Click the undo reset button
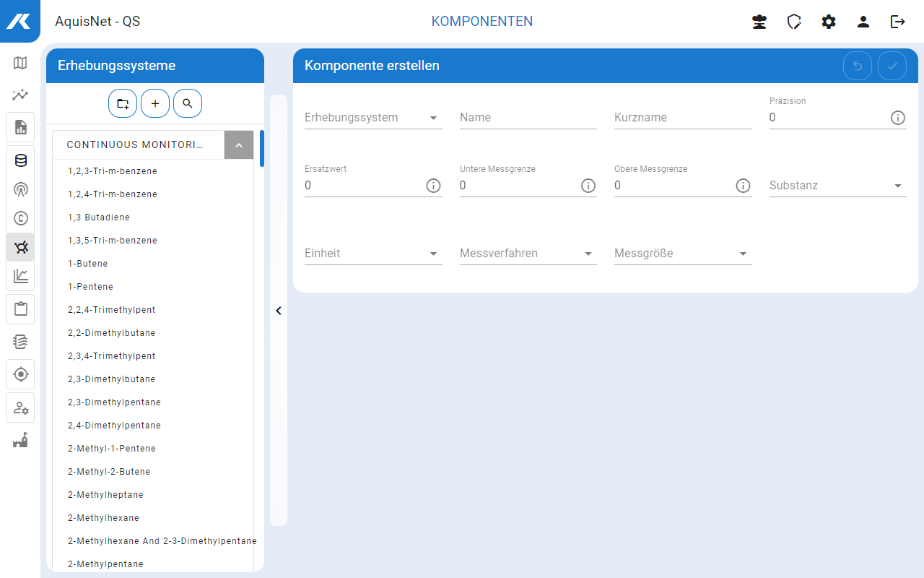The image size is (924, 578). coord(858,66)
